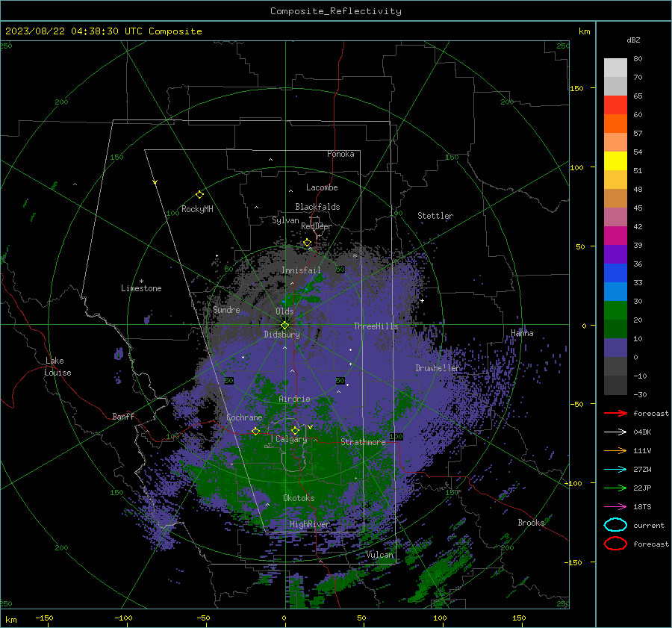Click the Ponoka label
The image size is (672, 628).
pos(340,154)
